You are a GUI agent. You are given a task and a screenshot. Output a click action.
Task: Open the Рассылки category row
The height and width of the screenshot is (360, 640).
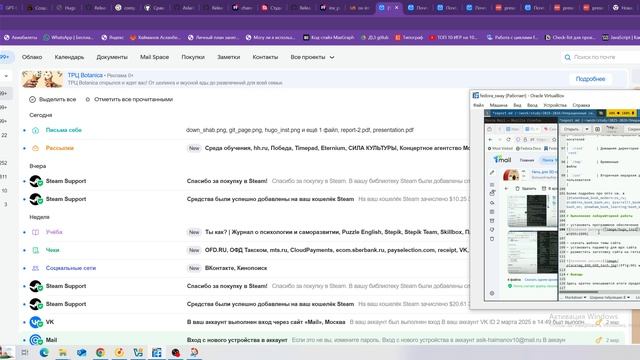click(245, 148)
